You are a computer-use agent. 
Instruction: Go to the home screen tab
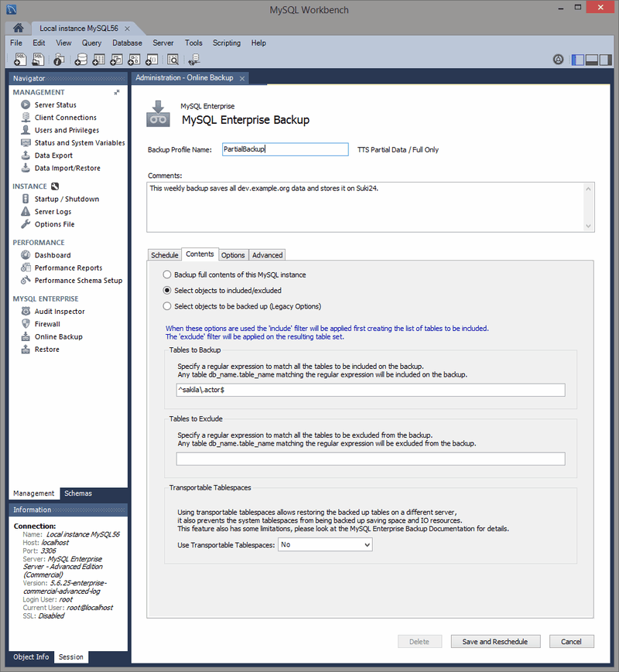tap(18, 28)
